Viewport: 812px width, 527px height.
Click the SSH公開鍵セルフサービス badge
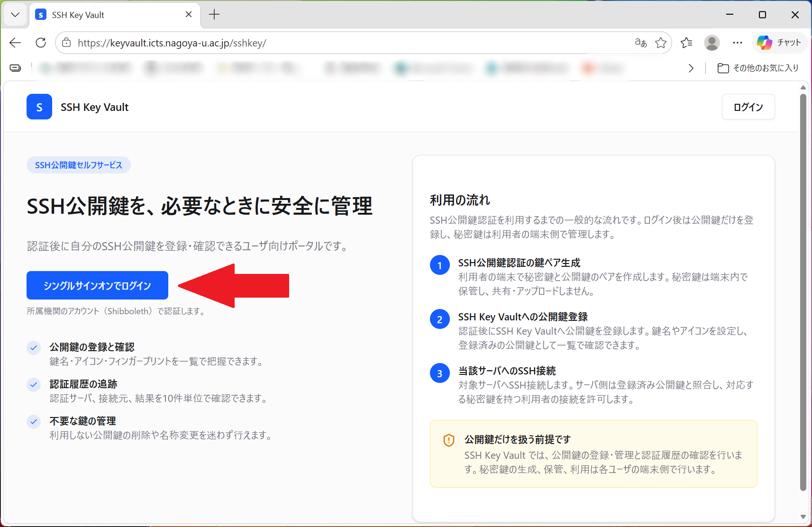pos(79,165)
